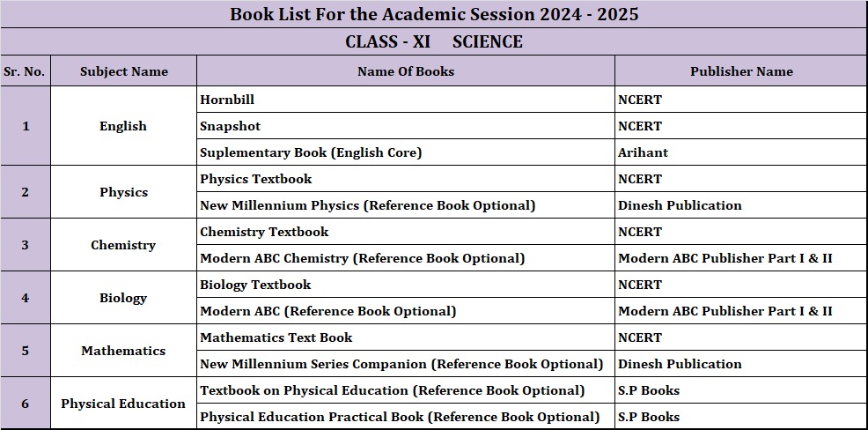The width and height of the screenshot is (868, 430).
Task: Select the Name Of Books header
Action: 406,71
